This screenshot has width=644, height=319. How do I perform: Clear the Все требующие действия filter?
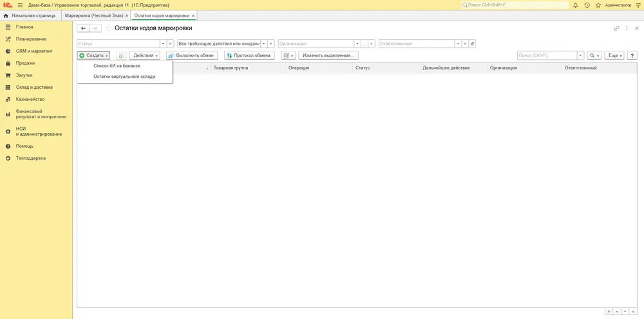(270, 44)
